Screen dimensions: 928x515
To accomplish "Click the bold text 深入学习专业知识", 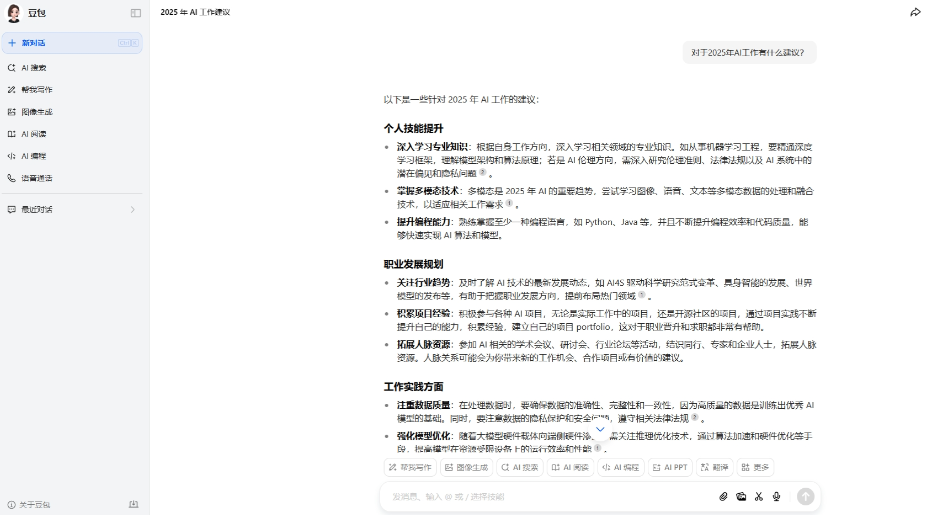I will [x=432, y=147].
